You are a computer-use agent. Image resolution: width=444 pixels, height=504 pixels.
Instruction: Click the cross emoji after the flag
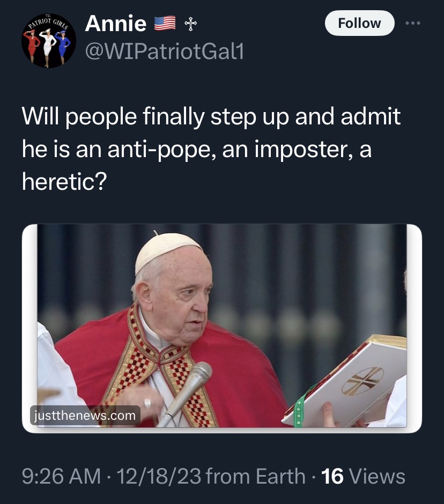pyautogui.click(x=190, y=24)
